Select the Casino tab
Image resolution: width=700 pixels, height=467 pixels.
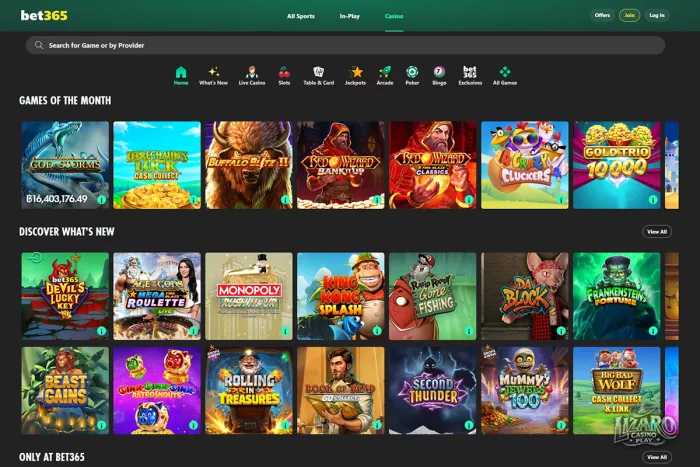pos(394,16)
